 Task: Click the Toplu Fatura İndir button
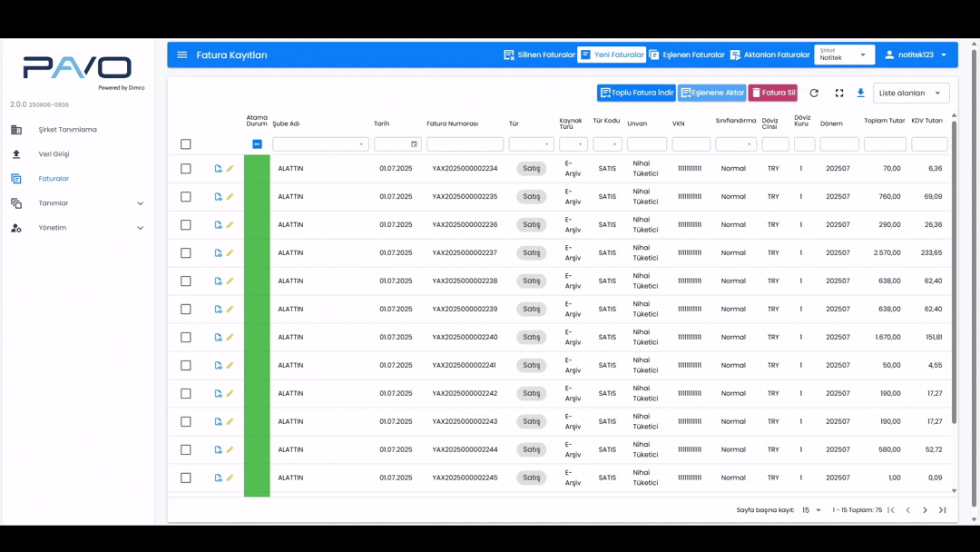click(636, 94)
